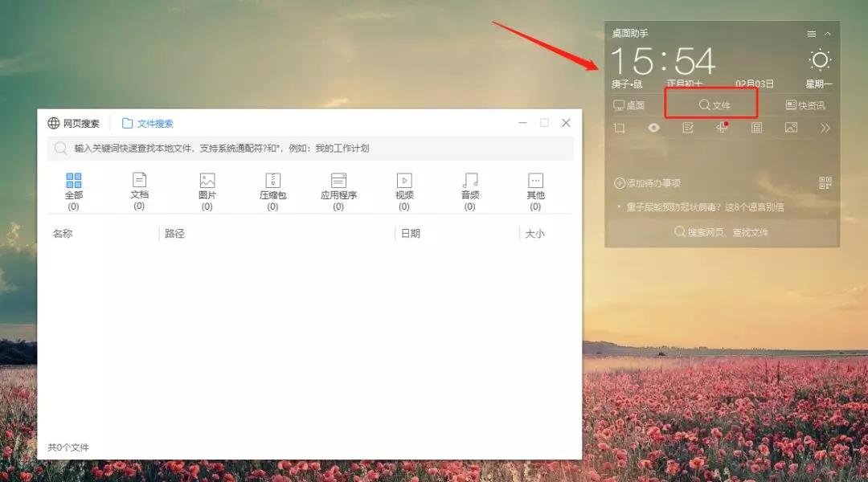This screenshot has height=482, width=868.
Task: Click the eye icon in the desktop assistant
Action: tap(653, 127)
